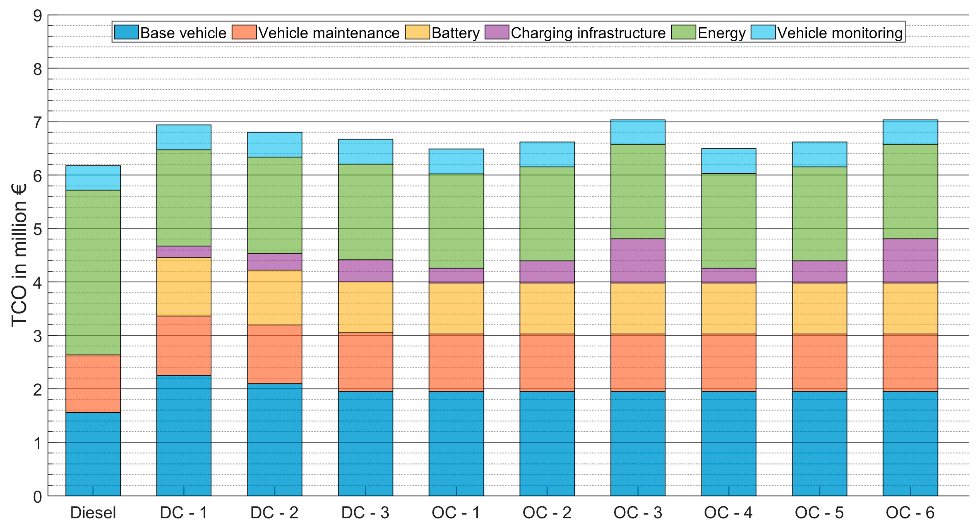Screen dimensions: 980x528
Task: Click the Energy legend color box
Action: [x=683, y=32]
